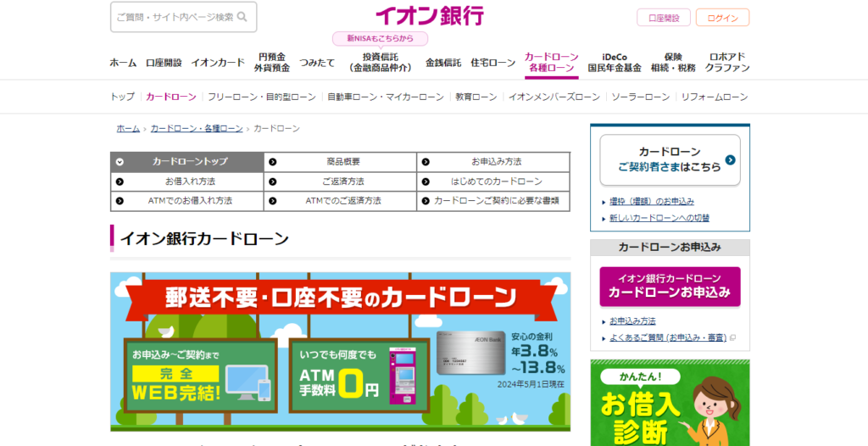Click カードローン・各種ローン breadcrumb link

click(197, 129)
